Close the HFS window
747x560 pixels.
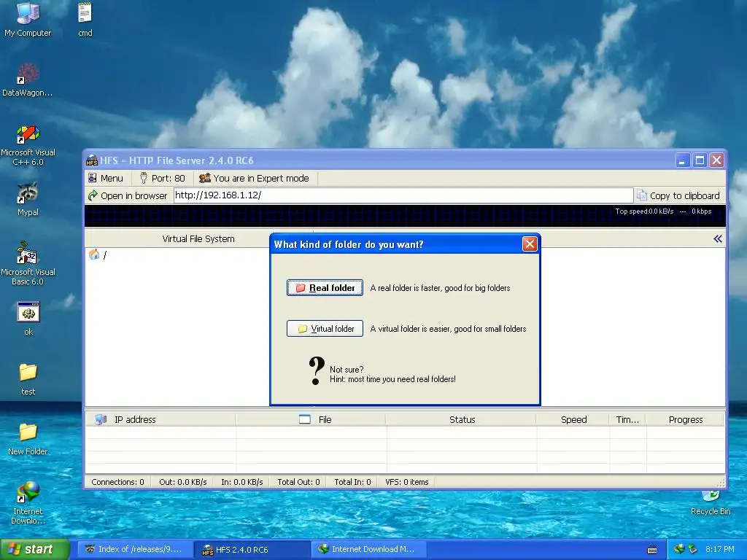point(716,160)
